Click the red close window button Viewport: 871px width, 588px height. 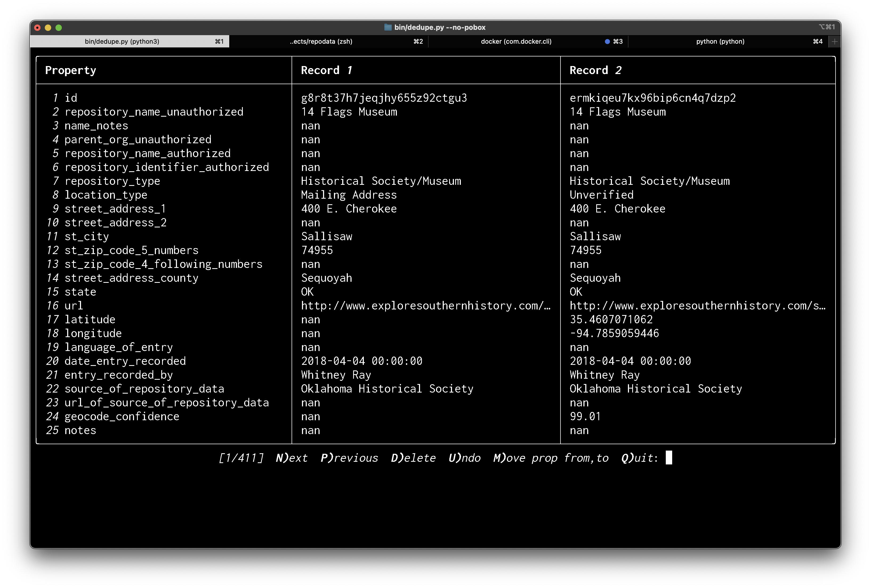coord(37,28)
